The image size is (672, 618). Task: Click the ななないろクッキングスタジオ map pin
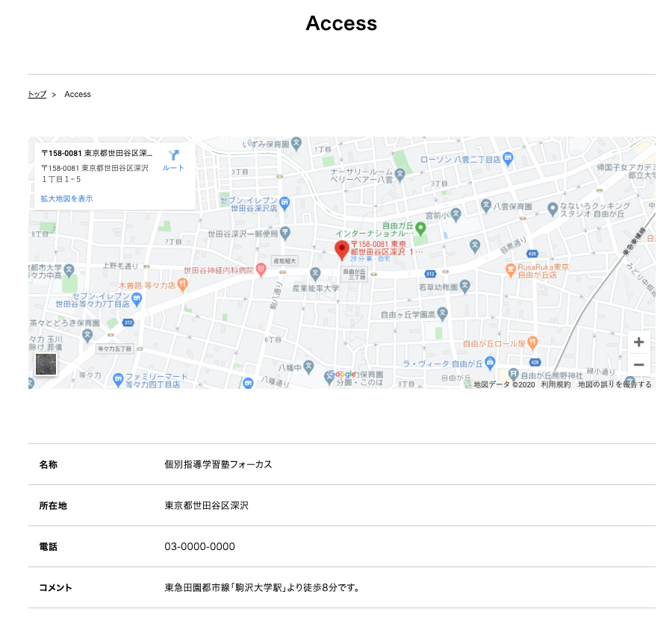tap(552, 207)
